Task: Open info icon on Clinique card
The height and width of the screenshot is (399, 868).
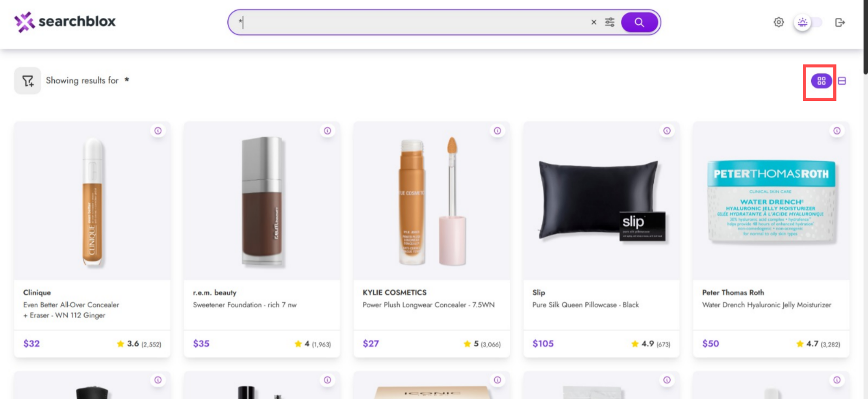Action: (158, 131)
